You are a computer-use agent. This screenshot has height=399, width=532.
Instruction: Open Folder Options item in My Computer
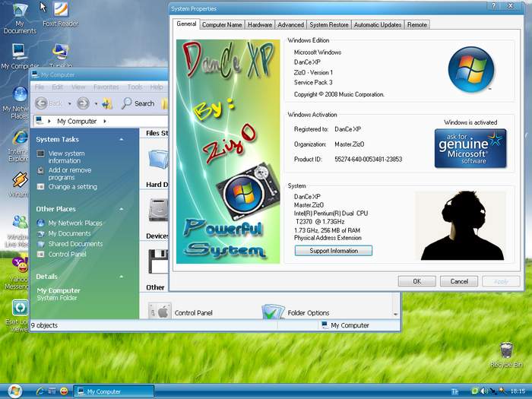pos(295,312)
